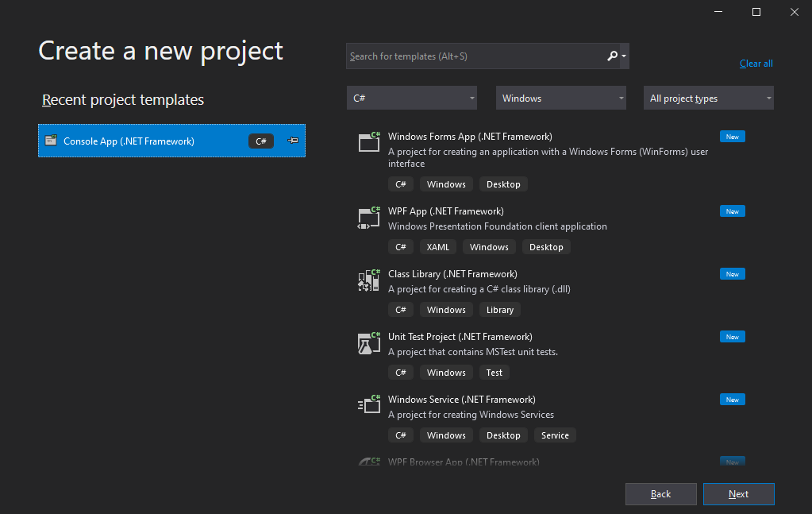Click C# tag on Console App recent item
Screen dimensions: 812x514
coord(261,141)
